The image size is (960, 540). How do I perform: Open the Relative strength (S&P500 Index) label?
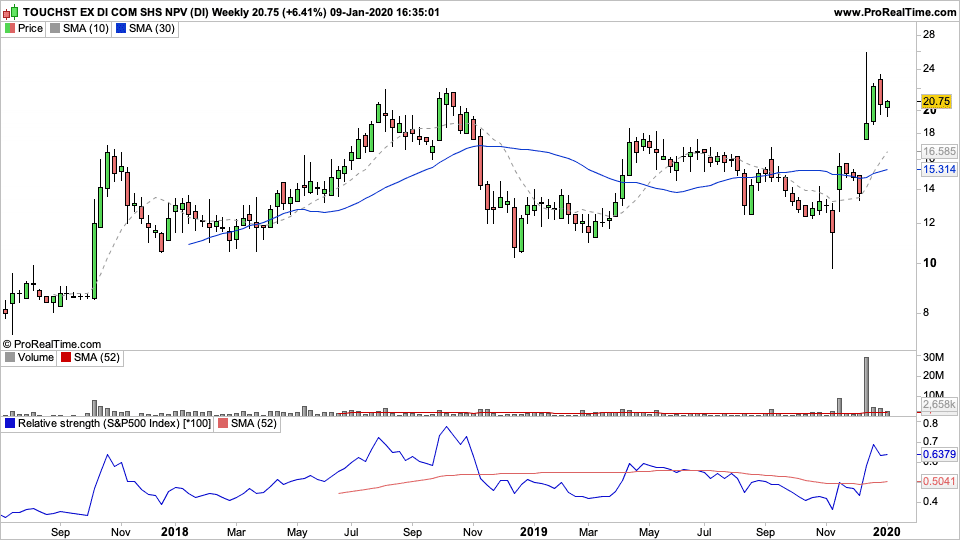(x=114, y=424)
